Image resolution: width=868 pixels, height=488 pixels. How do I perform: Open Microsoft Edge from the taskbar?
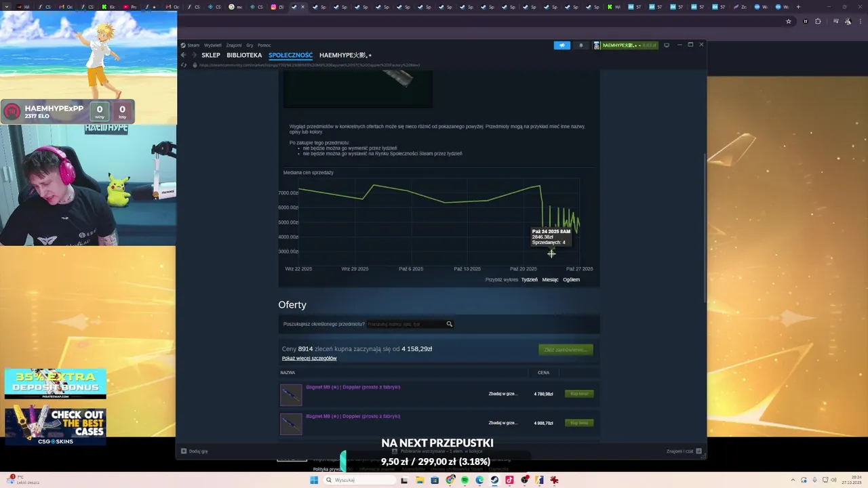(479, 480)
